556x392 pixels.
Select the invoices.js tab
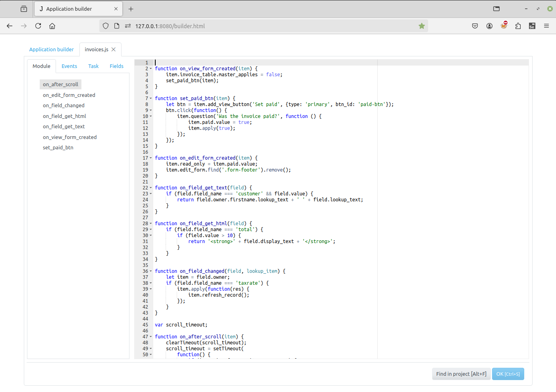[x=97, y=49]
